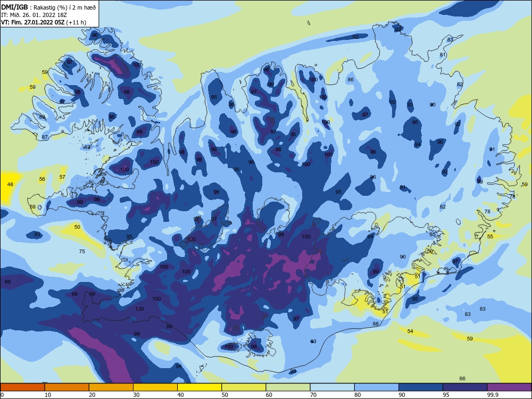Click the '54' humidity value on the map
Screen dimensions: 532x399
point(410,331)
